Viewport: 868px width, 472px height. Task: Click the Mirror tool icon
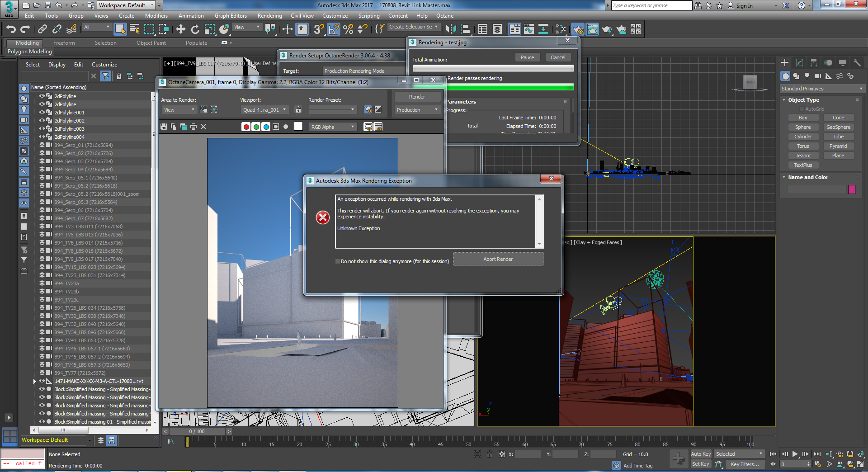(x=451, y=29)
